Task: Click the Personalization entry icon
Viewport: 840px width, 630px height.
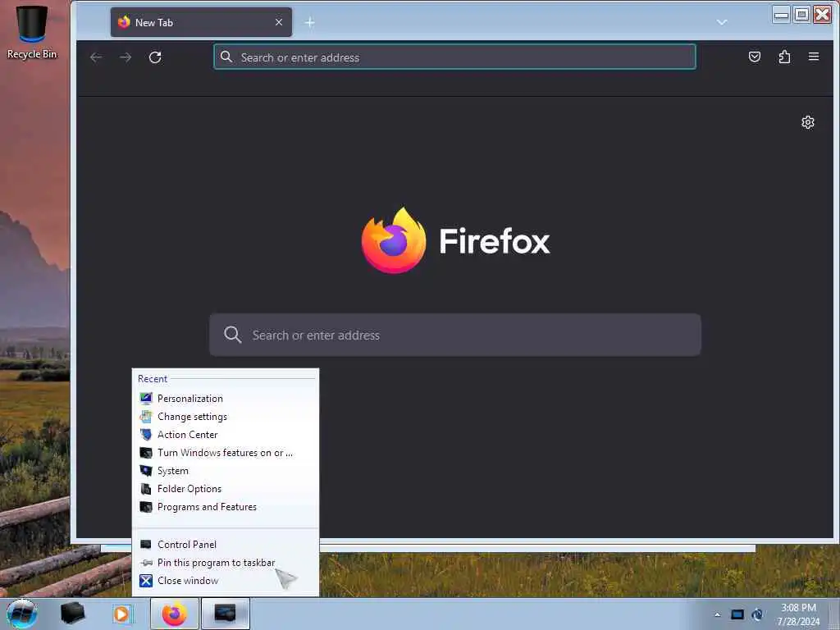Action: pos(146,398)
